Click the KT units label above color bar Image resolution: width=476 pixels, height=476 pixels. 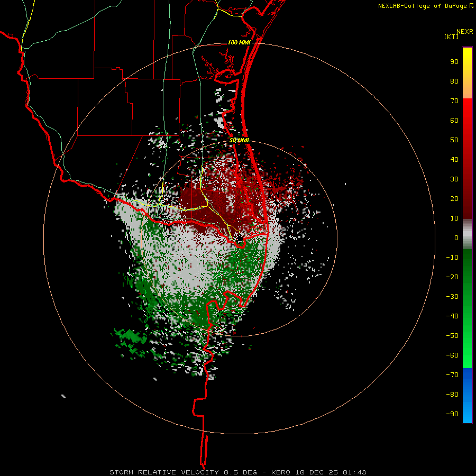(x=452, y=36)
